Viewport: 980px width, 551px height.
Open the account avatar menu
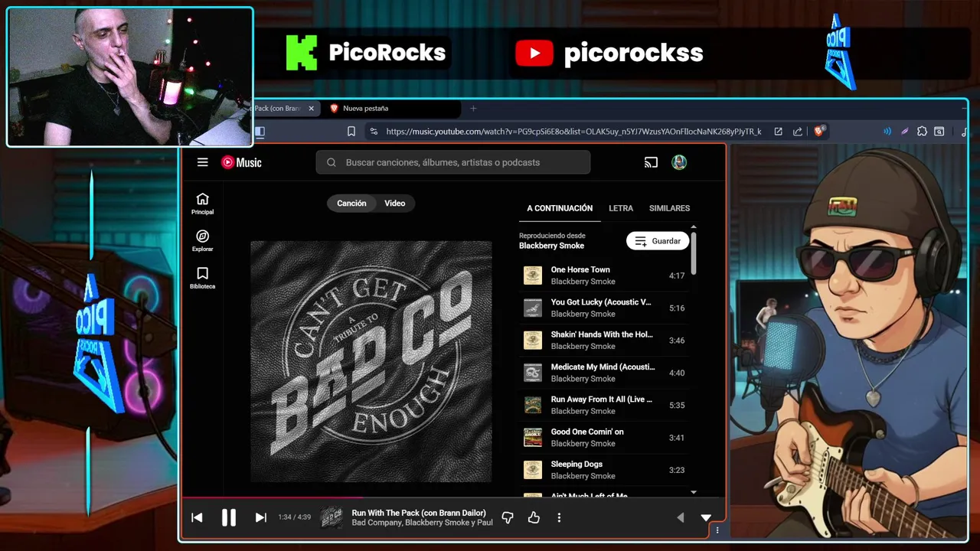point(679,162)
